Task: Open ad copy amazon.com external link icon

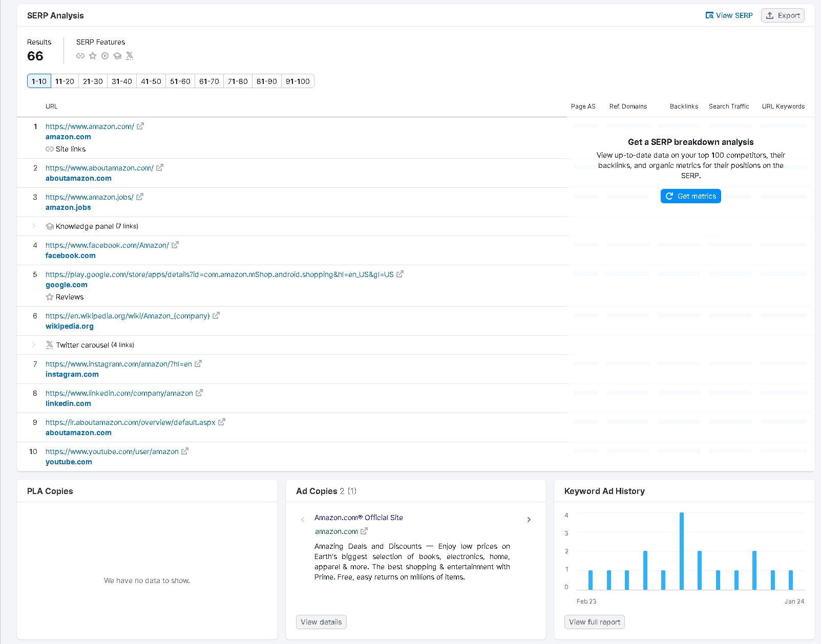Action: [x=364, y=531]
